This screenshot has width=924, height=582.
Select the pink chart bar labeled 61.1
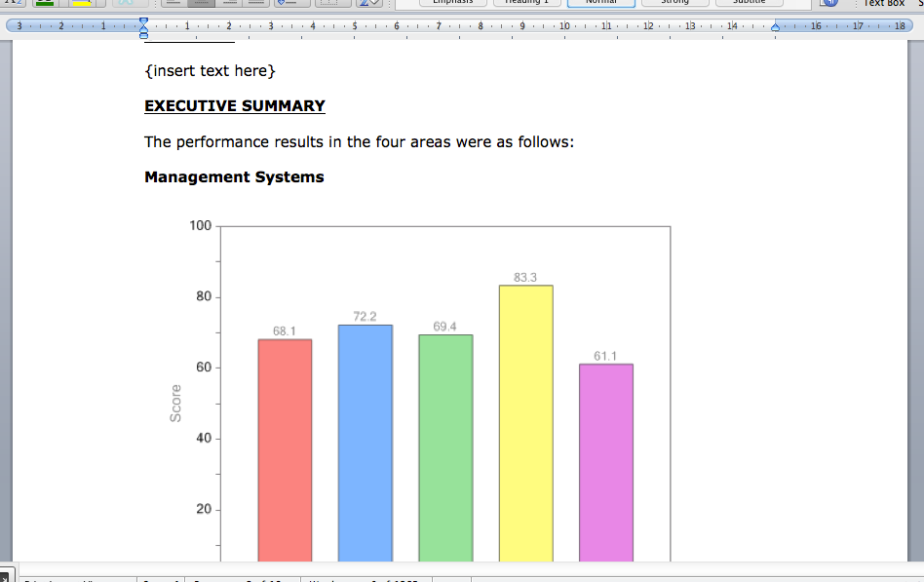(606, 462)
